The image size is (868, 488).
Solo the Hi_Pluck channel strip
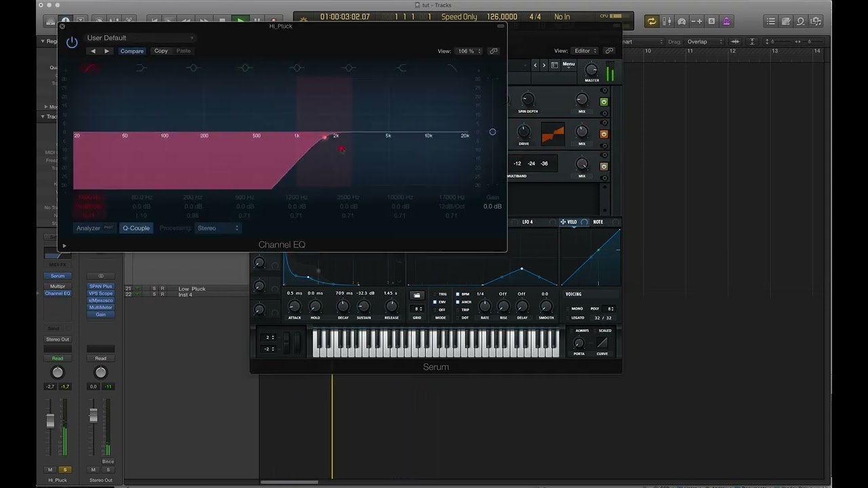[65, 470]
